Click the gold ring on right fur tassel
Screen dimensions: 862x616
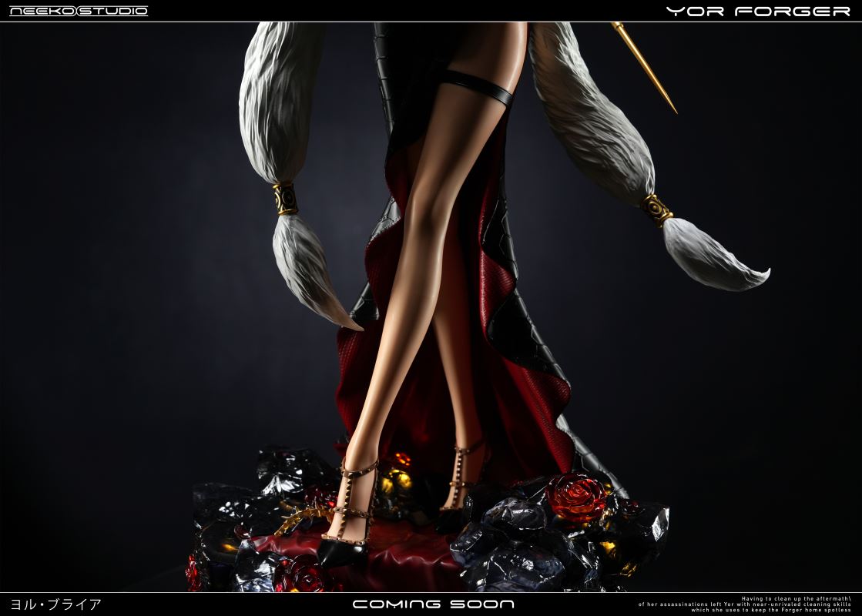[x=657, y=208]
